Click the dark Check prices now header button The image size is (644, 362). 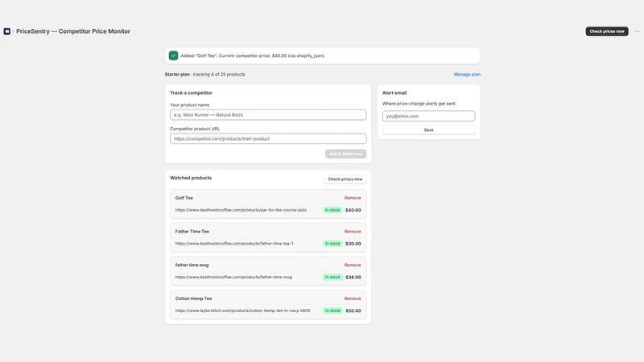click(607, 31)
